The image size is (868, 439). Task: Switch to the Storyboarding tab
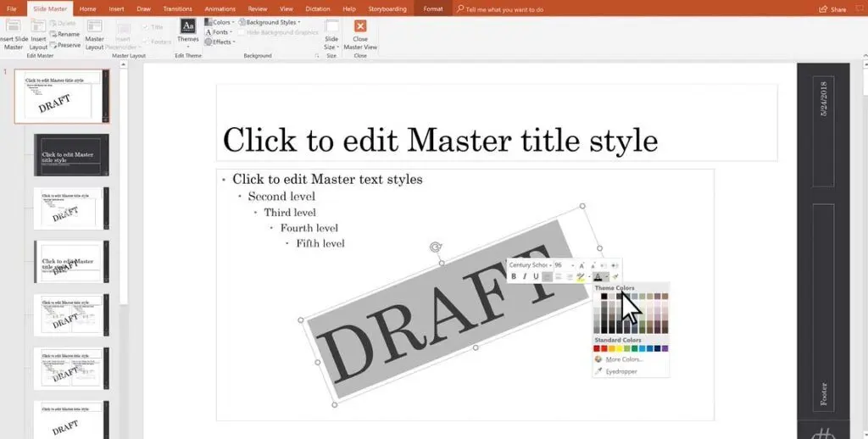(x=387, y=8)
